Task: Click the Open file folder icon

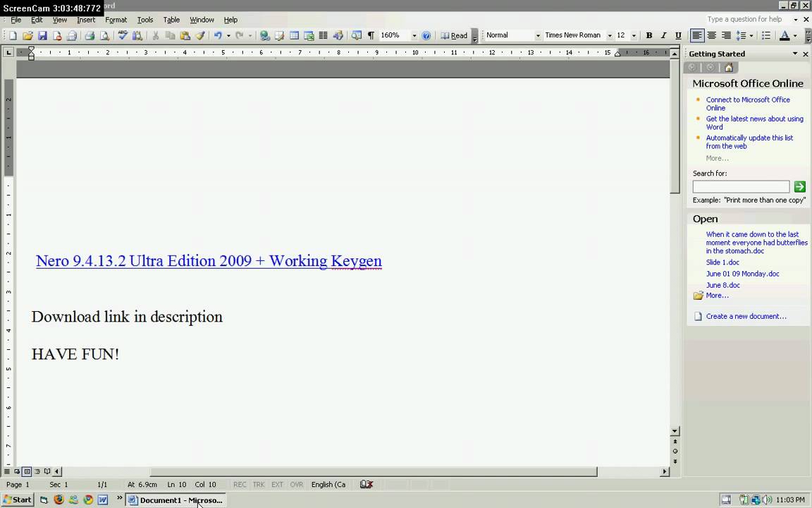Action: (x=28, y=36)
